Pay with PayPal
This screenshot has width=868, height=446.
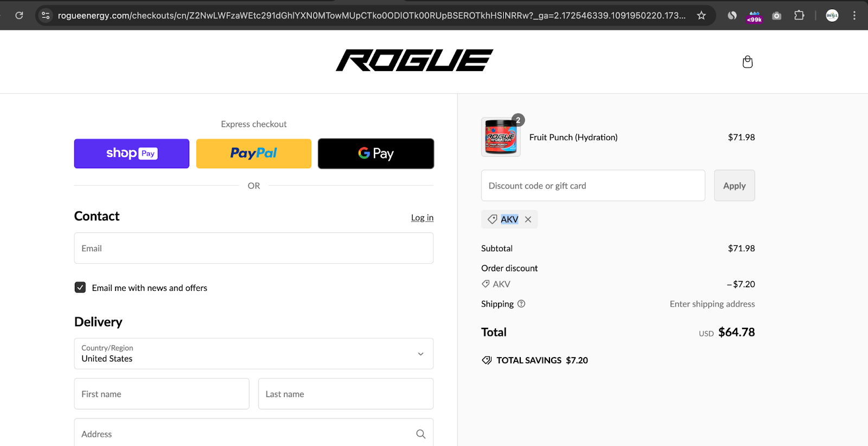click(x=254, y=154)
